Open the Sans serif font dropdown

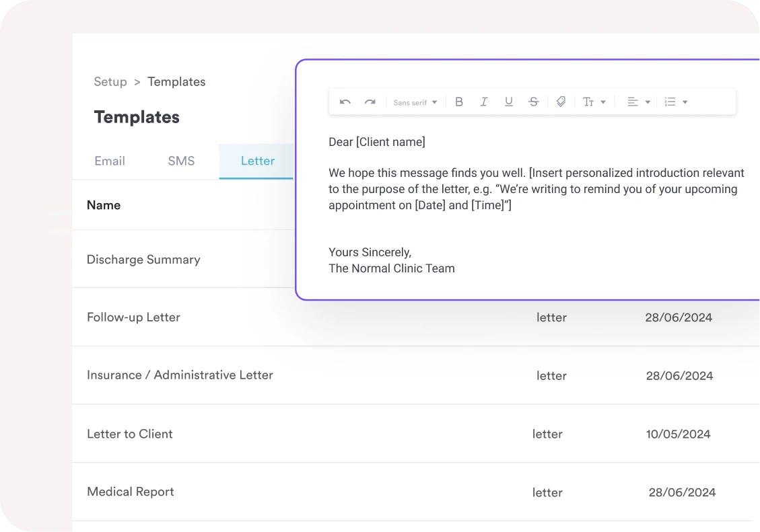[415, 103]
